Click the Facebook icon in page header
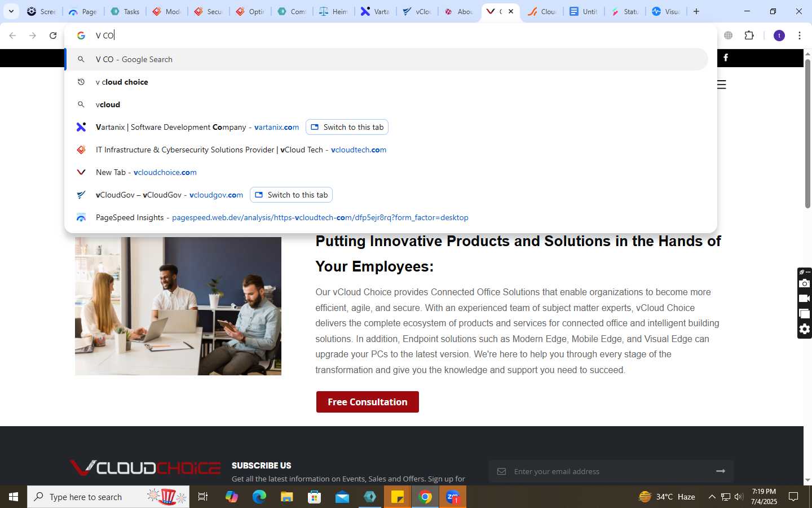Screen dimensions: 812x508 (726, 58)
